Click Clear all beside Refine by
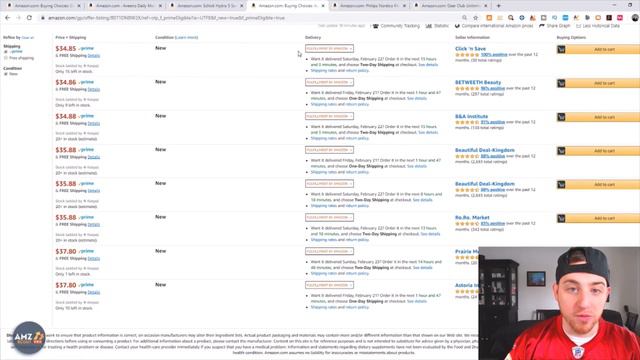 click(x=28, y=38)
